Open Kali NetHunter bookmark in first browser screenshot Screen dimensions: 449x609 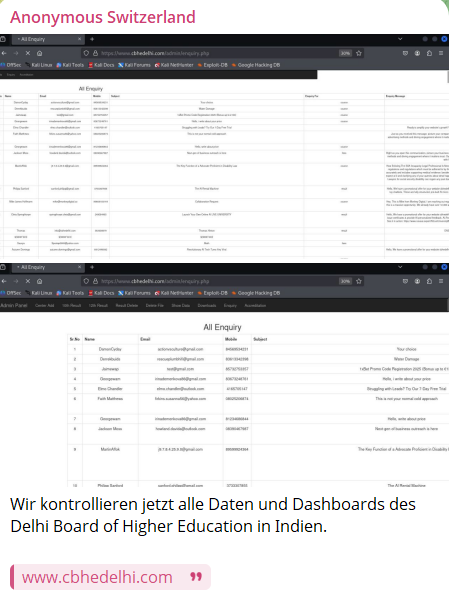coord(174,65)
